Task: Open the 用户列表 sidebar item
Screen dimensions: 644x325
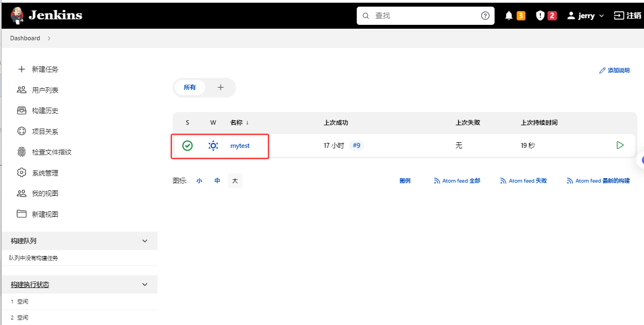Action: pos(45,90)
